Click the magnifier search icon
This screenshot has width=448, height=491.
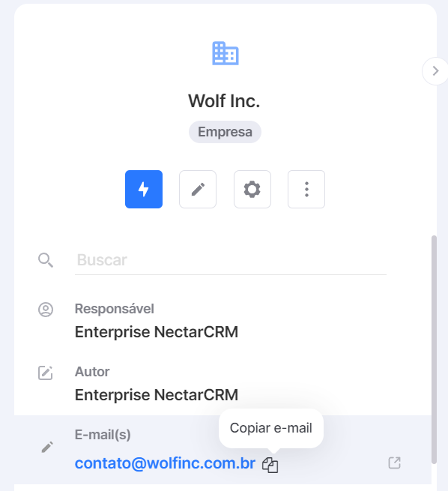coord(46,260)
